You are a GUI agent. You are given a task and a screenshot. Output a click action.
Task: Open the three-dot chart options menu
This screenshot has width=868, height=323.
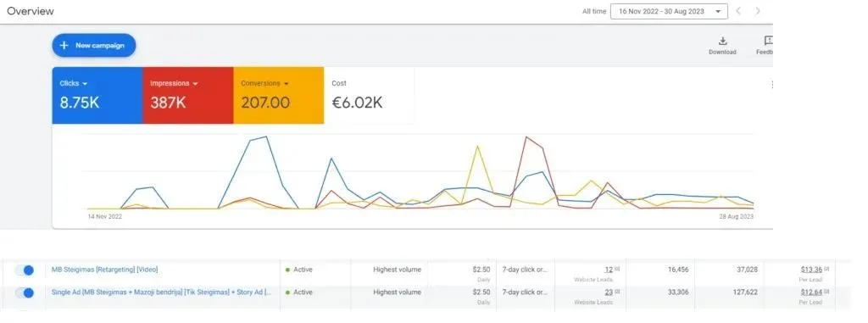coord(771,84)
